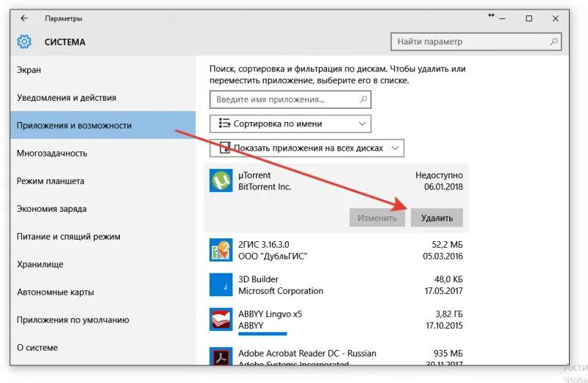588x383 pixels.
Task: Open the Многозадачность section
Action: click(103, 153)
